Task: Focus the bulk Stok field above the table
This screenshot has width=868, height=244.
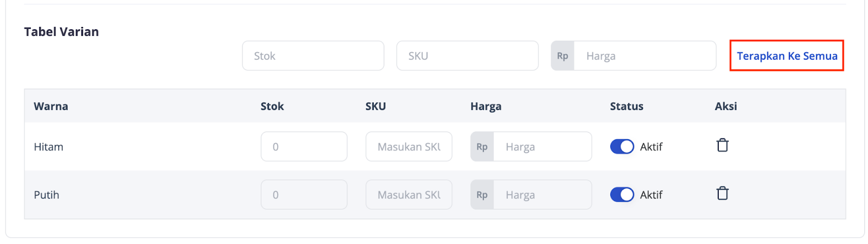Action: (313, 56)
